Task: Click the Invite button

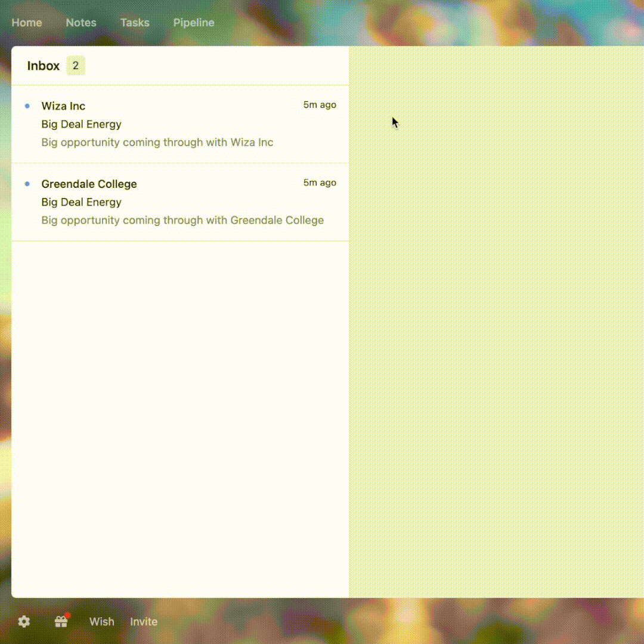Action: (143, 621)
